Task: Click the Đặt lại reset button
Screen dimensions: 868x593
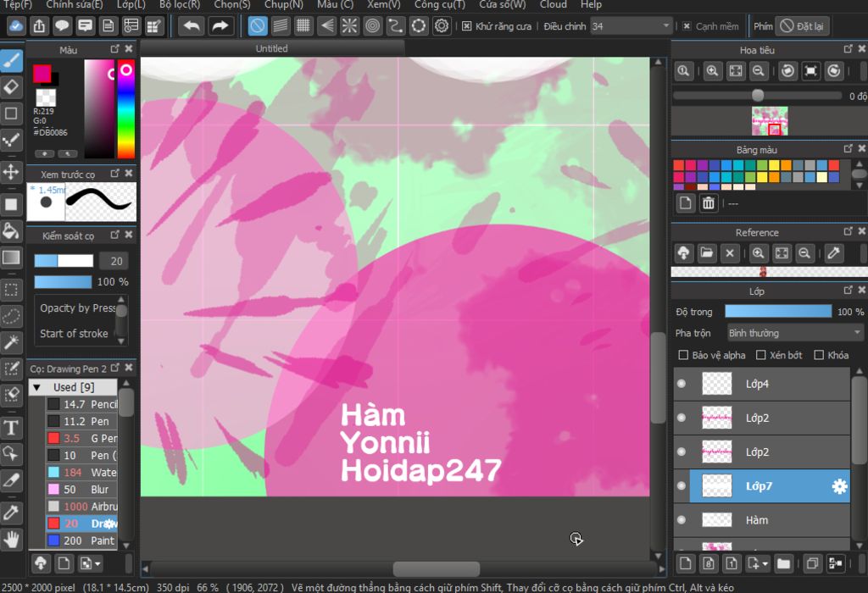Action: click(x=802, y=26)
